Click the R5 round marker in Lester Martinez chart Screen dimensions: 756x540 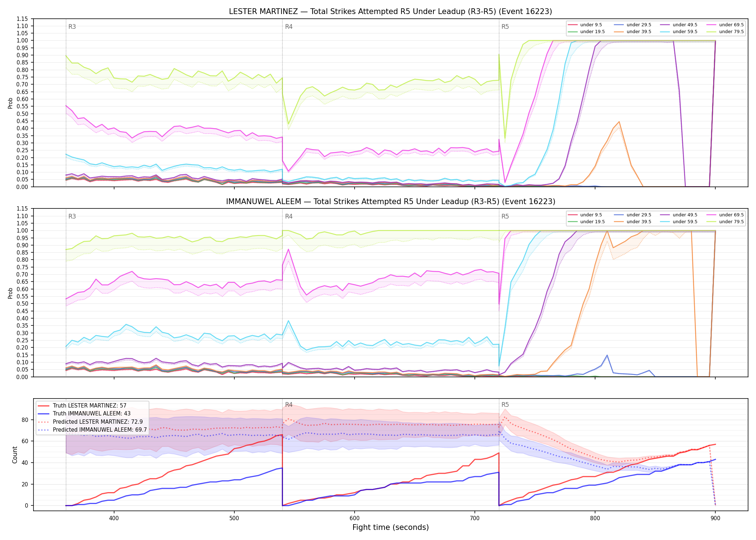click(505, 27)
